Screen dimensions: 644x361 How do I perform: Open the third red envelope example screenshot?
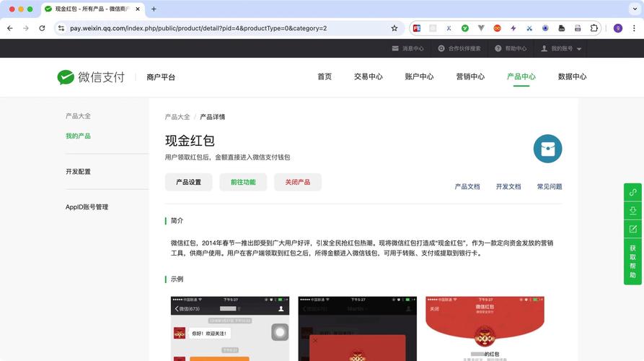(x=485, y=329)
